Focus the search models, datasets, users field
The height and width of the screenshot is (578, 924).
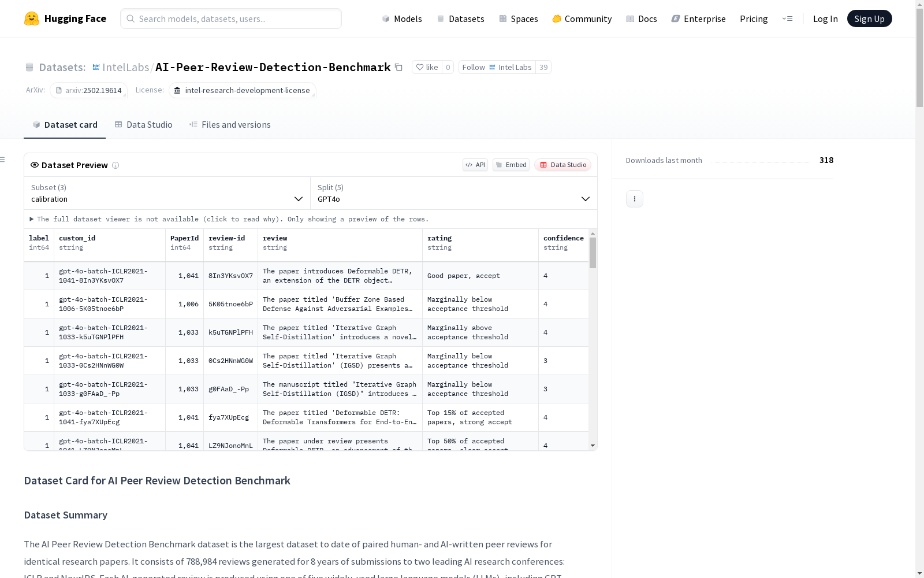[x=231, y=18]
